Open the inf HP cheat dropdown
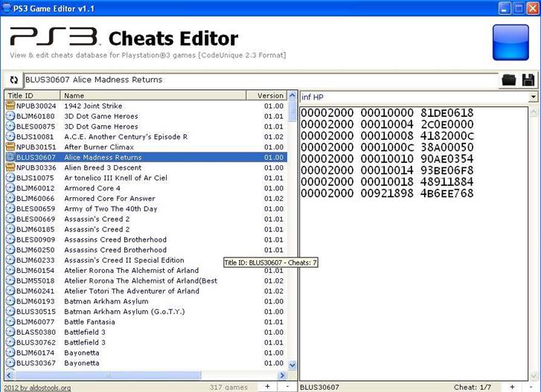Viewport: 541px width, 392px height. pyautogui.click(x=533, y=97)
